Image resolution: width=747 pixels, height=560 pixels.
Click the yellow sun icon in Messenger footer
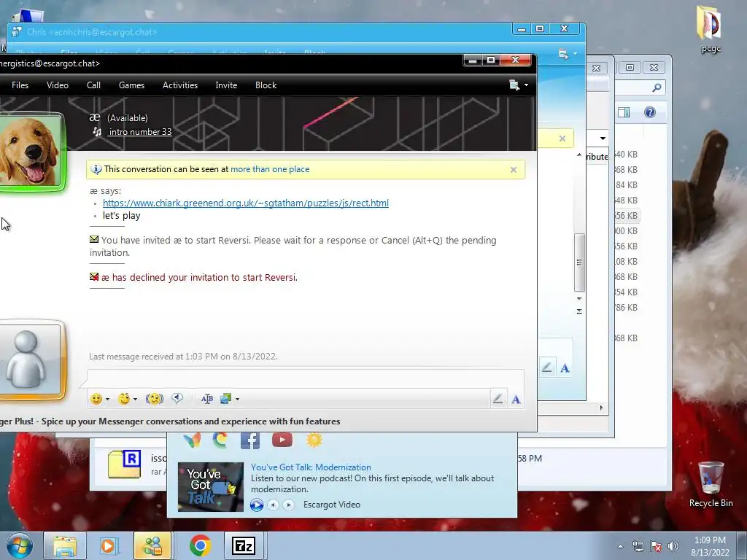pos(314,440)
